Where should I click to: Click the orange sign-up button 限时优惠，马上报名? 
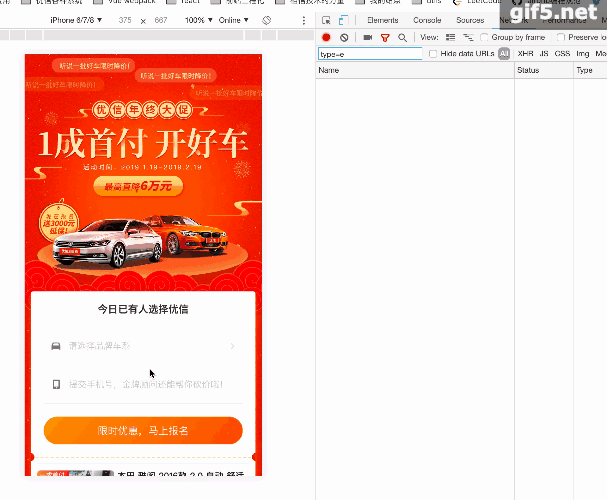click(x=143, y=430)
